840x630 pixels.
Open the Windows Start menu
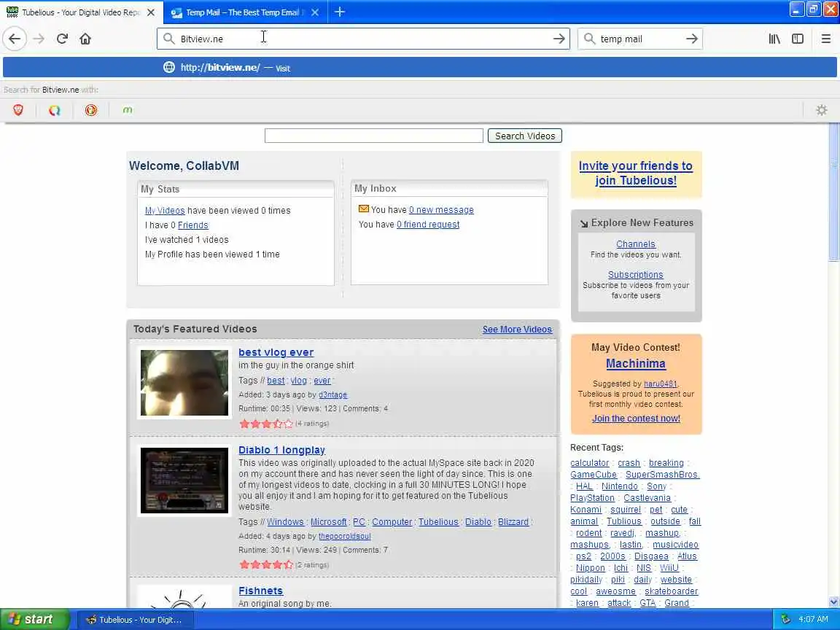tap(34, 619)
